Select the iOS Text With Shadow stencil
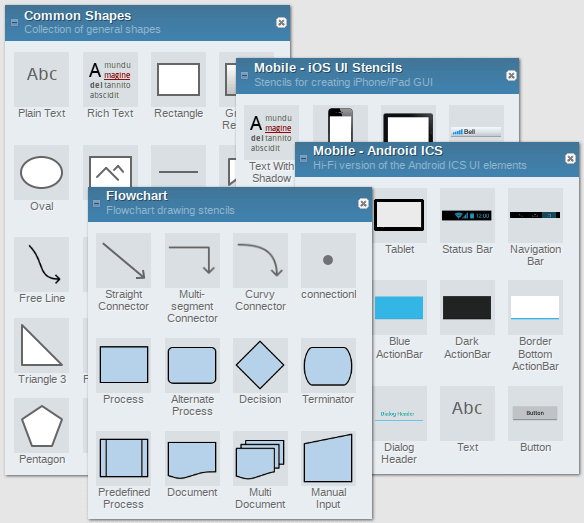The width and height of the screenshot is (584, 523). [271, 133]
